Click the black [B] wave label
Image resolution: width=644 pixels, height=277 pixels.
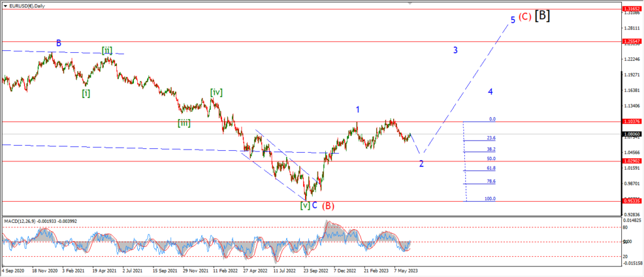pos(542,16)
